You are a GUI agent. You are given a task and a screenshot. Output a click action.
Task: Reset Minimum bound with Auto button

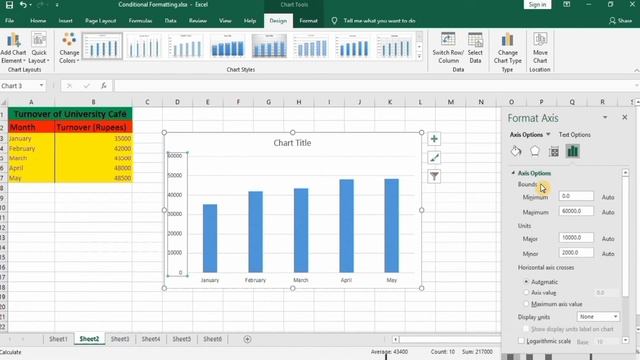(x=608, y=197)
